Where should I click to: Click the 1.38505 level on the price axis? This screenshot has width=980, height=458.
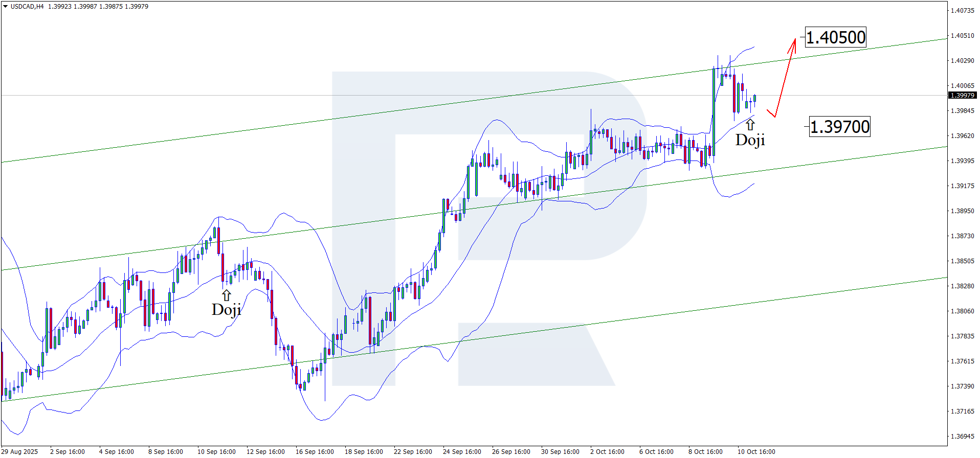point(962,261)
